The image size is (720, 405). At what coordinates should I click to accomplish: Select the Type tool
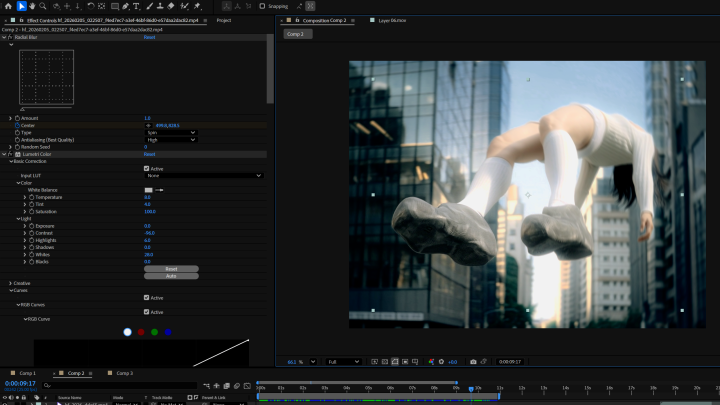tap(136, 6)
